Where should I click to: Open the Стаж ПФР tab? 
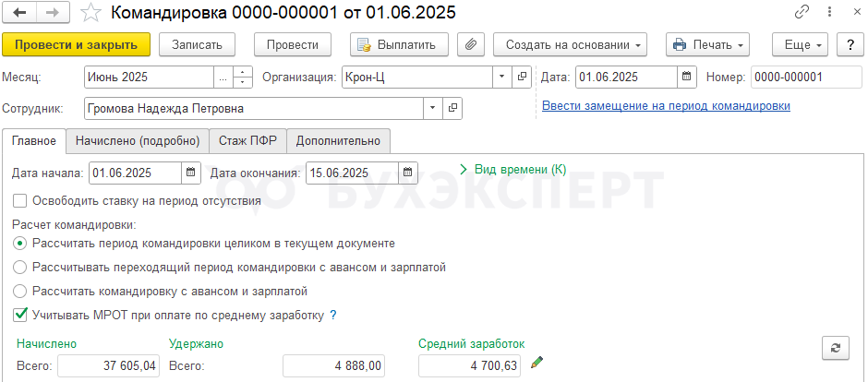tap(247, 140)
